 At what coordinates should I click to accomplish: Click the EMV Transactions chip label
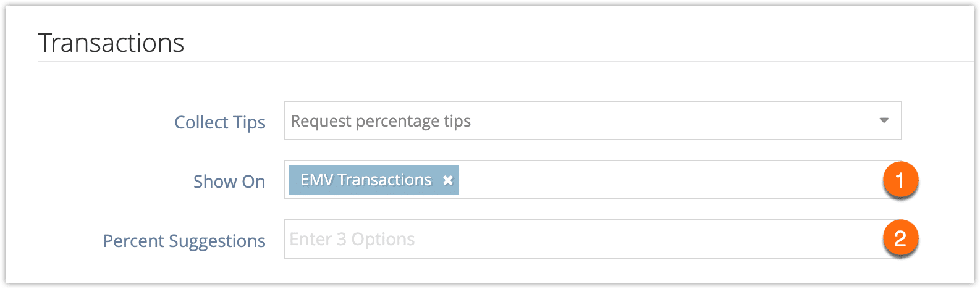(366, 180)
